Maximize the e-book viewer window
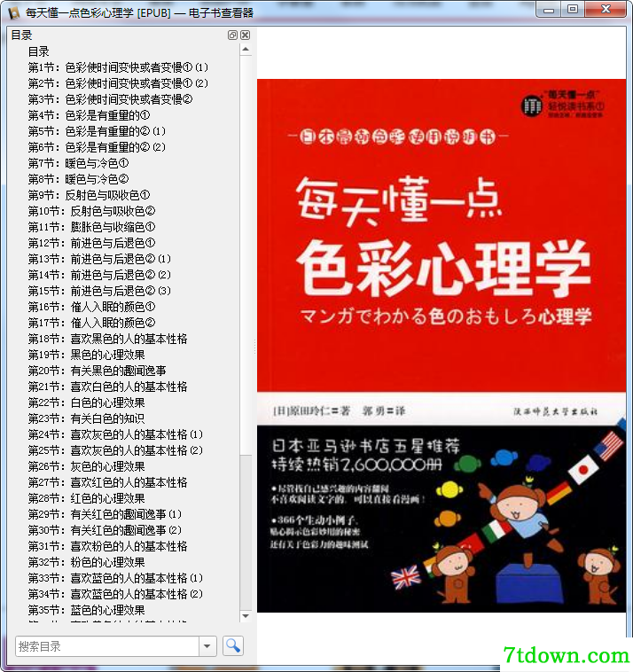This screenshot has width=633, height=672. tap(573, 10)
